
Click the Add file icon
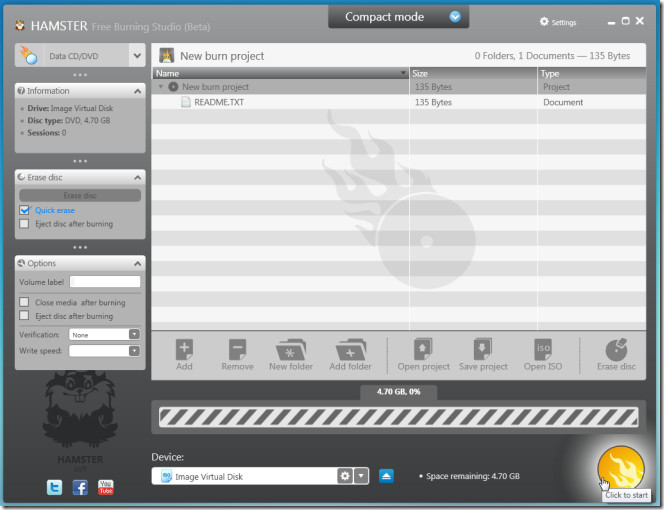tap(184, 349)
